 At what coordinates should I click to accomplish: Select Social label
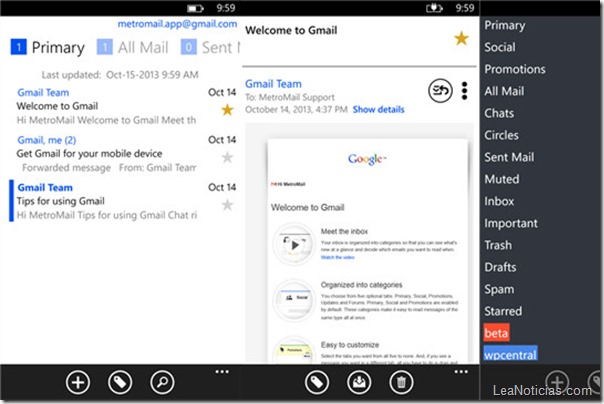pyautogui.click(x=500, y=47)
